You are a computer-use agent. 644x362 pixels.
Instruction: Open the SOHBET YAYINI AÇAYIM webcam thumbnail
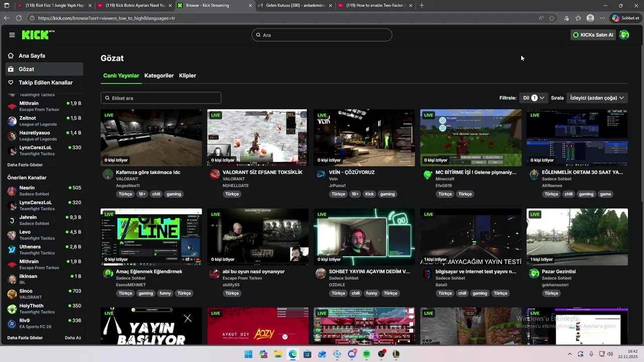click(364, 237)
